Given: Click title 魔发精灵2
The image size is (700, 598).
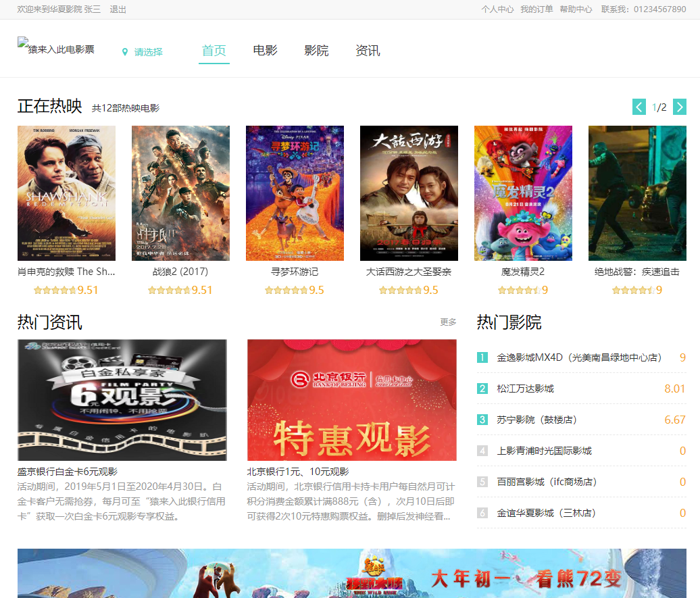Looking at the screenshot, I should tap(523, 272).
